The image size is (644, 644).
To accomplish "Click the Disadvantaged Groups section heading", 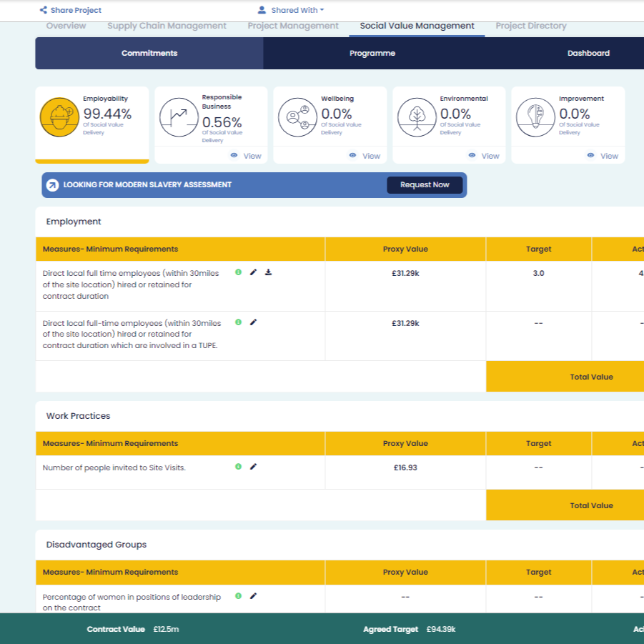I will [x=96, y=545].
